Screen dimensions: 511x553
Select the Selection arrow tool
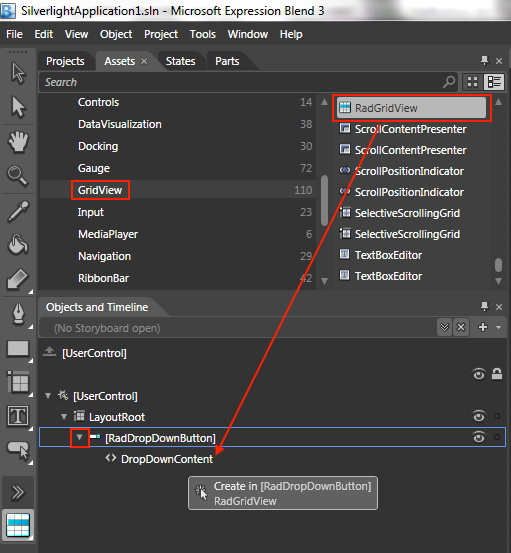click(18, 74)
